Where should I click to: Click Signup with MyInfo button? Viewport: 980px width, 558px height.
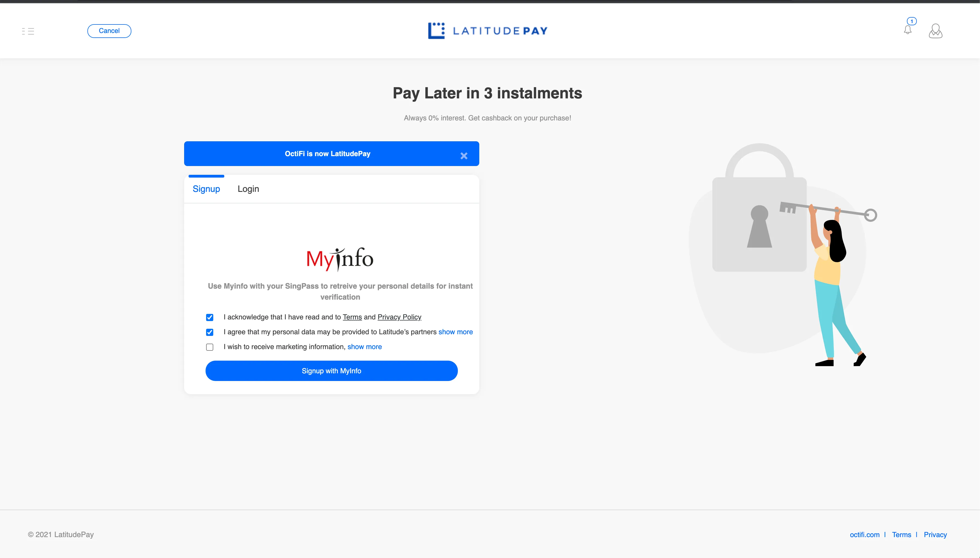[331, 371]
